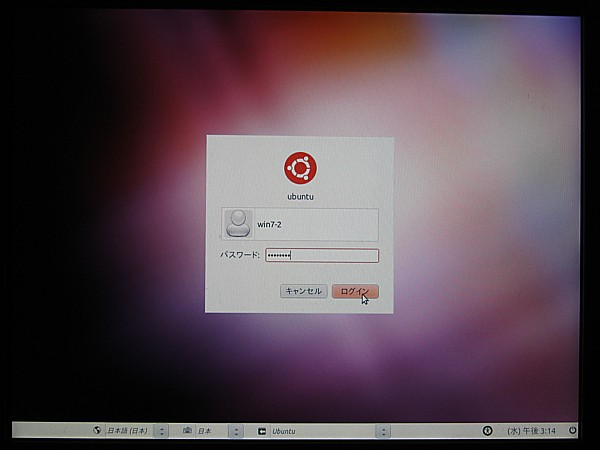
Task: Focus the パスワード password field
Action: click(322, 255)
